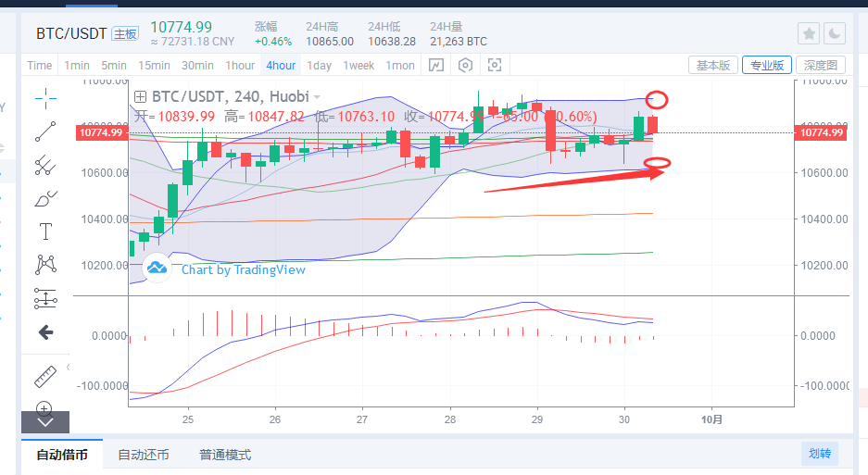Switch chart to 15min interval
The height and width of the screenshot is (475, 868).
coord(154,66)
